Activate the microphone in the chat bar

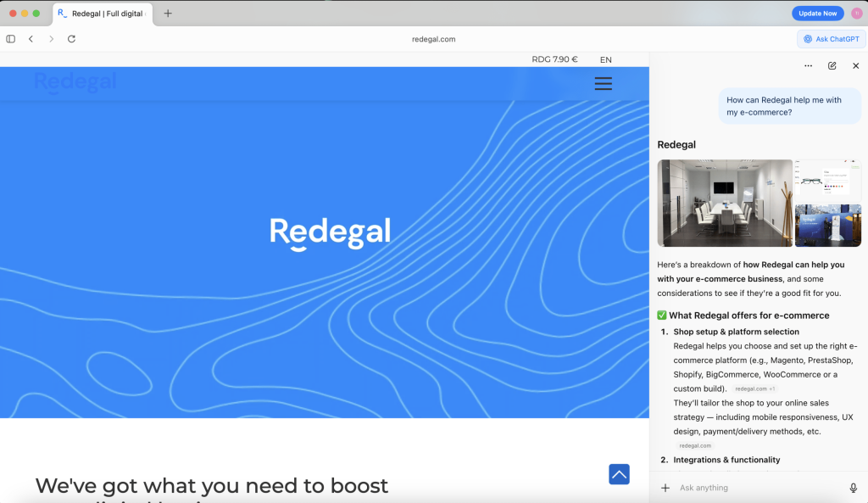coord(852,488)
